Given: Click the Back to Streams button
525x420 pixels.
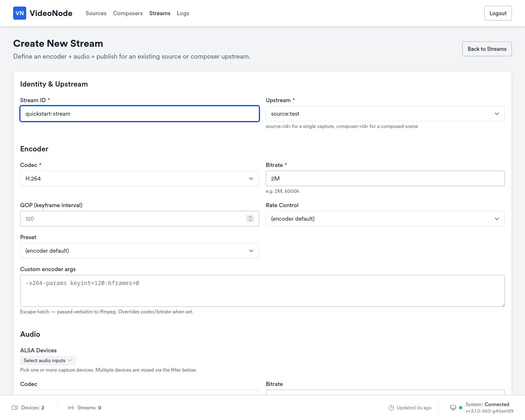Looking at the screenshot, I should 487,49.
